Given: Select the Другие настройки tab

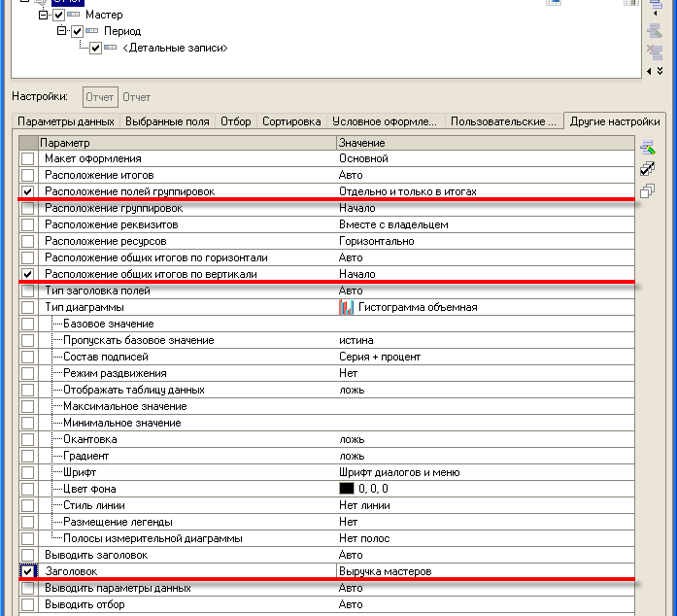Looking at the screenshot, I should coord(615,121).
